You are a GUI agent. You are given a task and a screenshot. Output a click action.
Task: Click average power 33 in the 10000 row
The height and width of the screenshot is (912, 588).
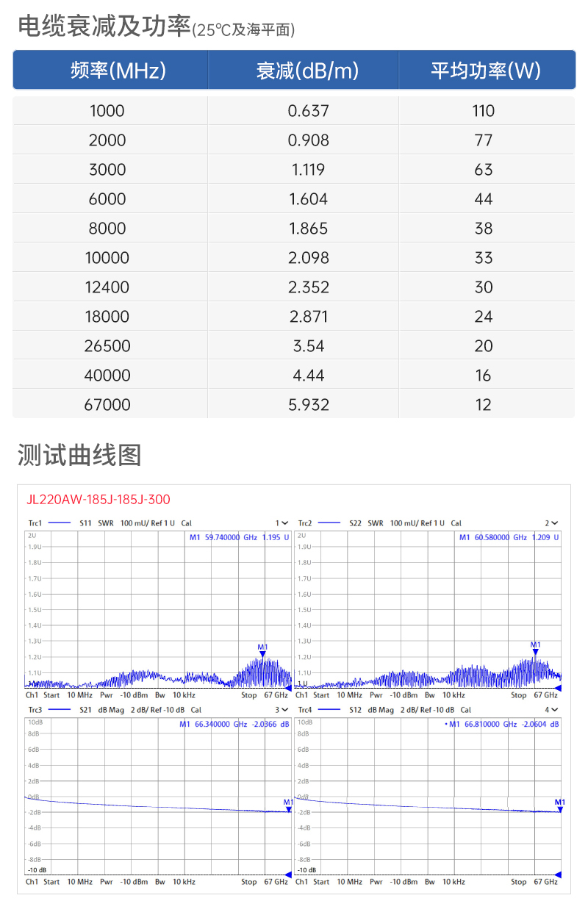[484, 258]
